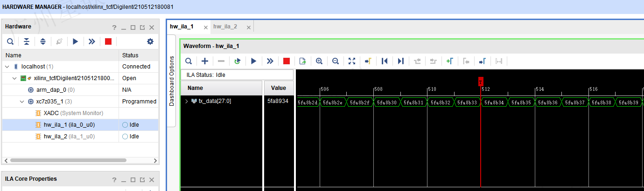Click Name column header in Hardware panel

coord(61,55)
